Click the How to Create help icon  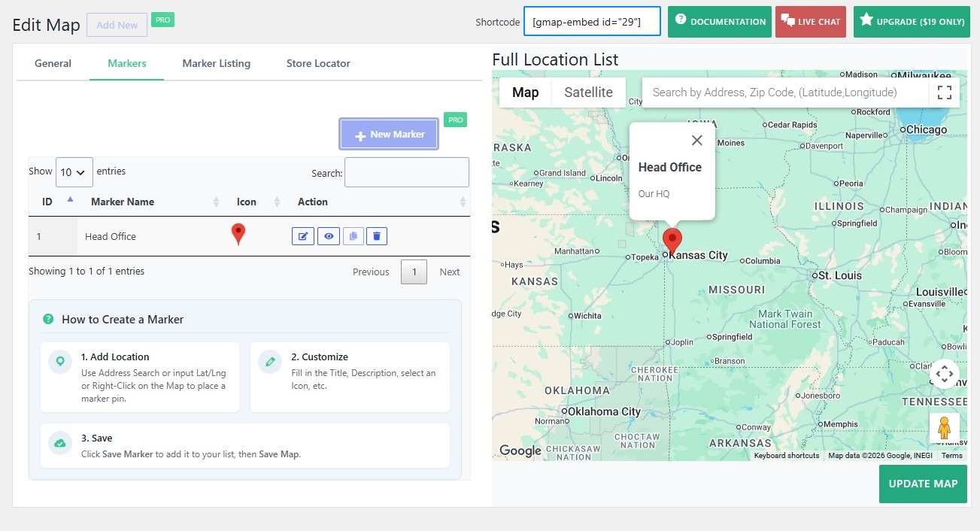[49, 319]
